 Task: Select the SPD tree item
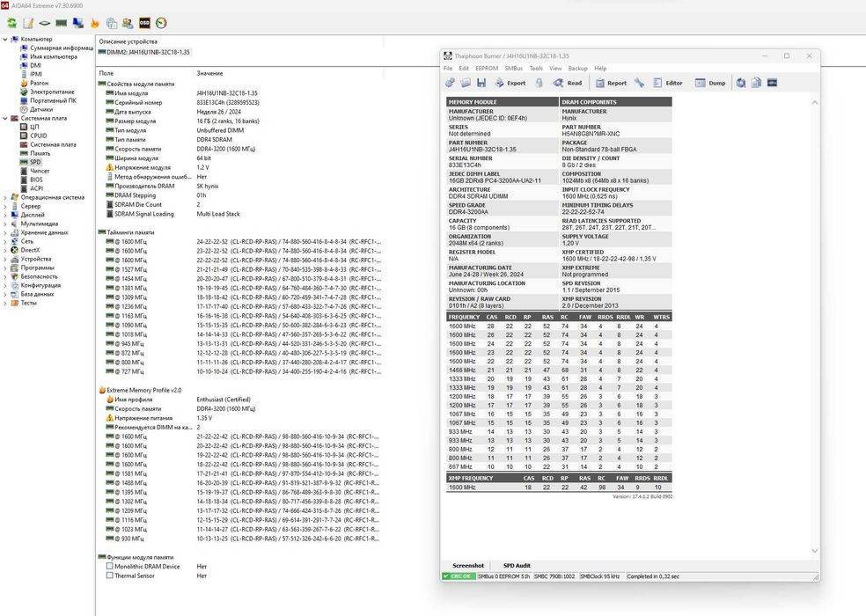(x=35, y=162)
